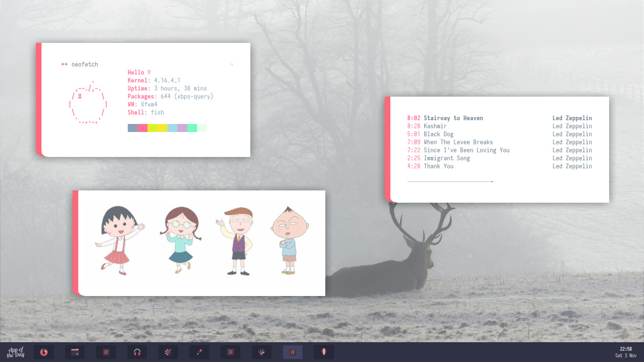Click the lavender swatch in neofetch palette
This screenshot has width=644, height=362.
[182, 128]
